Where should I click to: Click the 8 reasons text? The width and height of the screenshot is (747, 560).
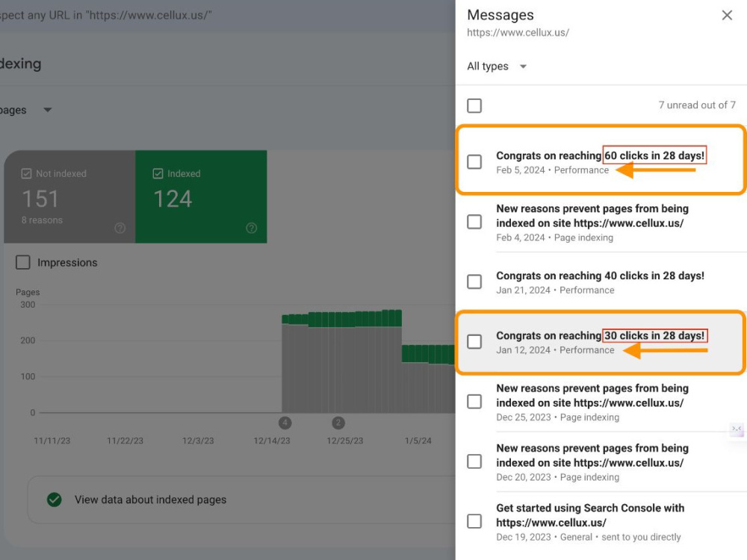[x=42, y=220]
